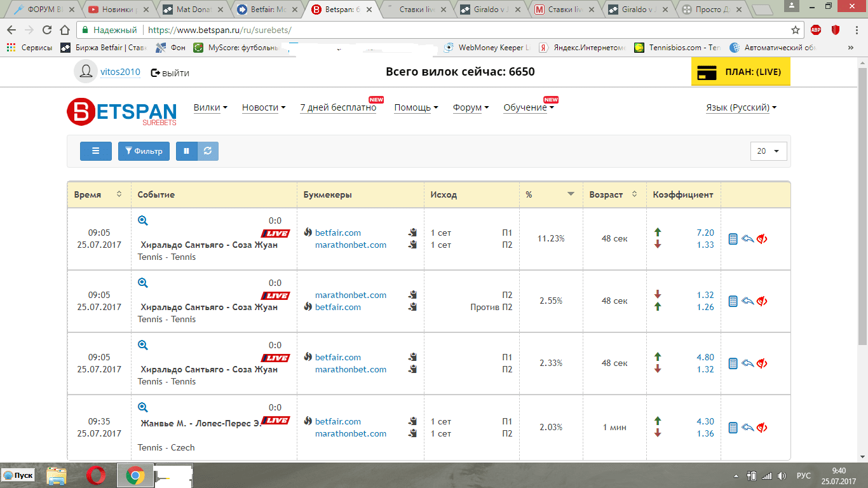Click coefficient 4.80 link

click(x=705, y=357)
